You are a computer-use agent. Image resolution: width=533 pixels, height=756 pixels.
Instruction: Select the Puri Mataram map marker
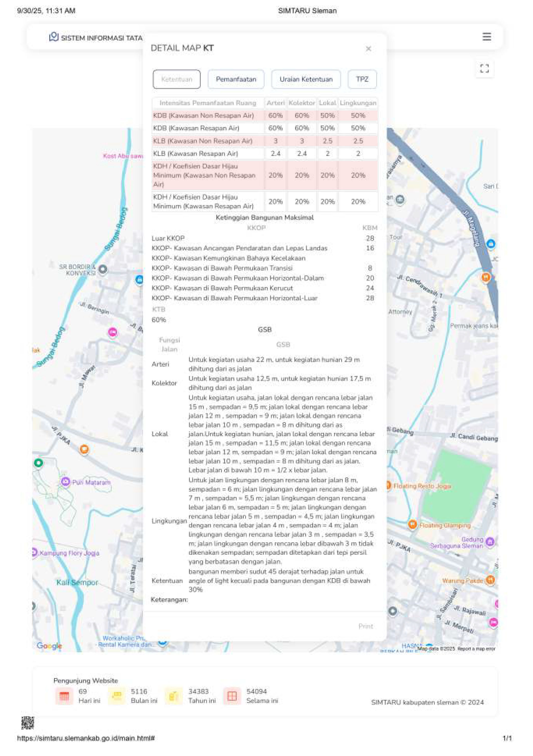click(65, 482)
